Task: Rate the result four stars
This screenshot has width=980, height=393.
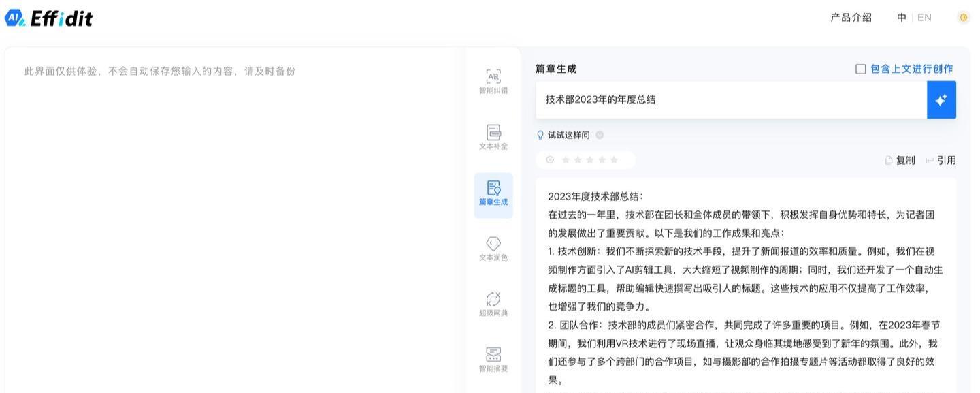Action: (x=602, y=160)
